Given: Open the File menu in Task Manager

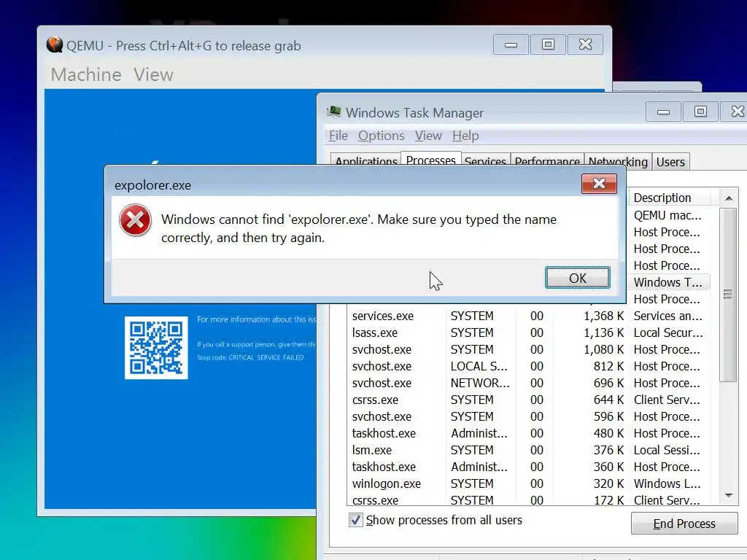Looking at the screenshot, I should pos(338,136).
